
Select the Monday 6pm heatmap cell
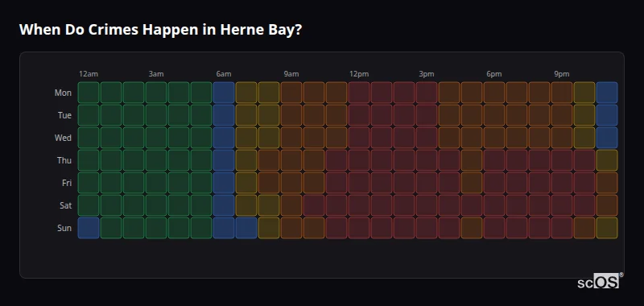coord(494,93)
